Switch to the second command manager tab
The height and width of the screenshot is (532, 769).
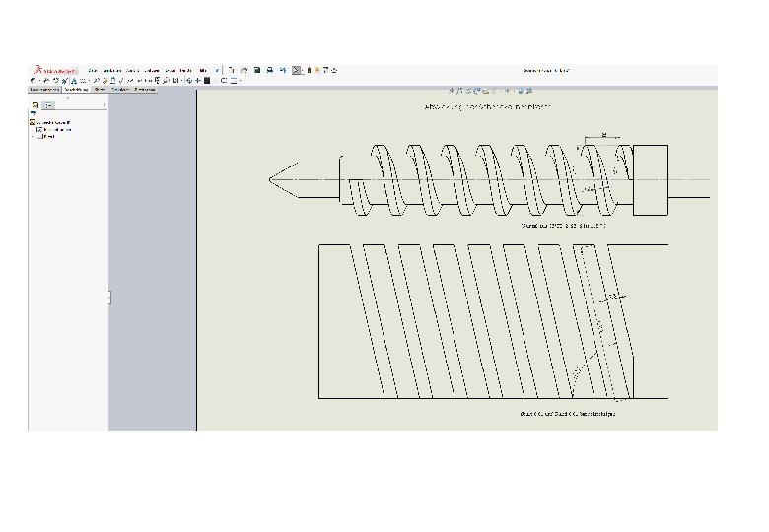[x=76, y=89]
